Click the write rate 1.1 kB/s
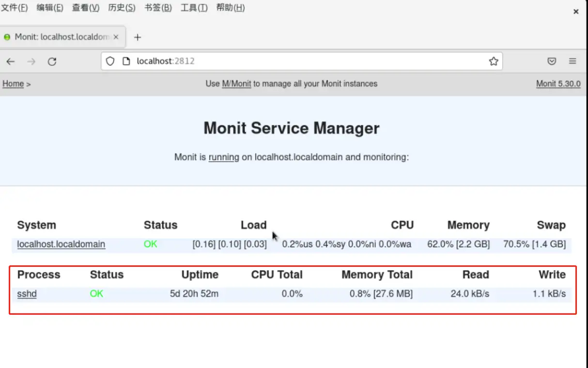Viewport: 588px width, 368px height. click(549, 294)
